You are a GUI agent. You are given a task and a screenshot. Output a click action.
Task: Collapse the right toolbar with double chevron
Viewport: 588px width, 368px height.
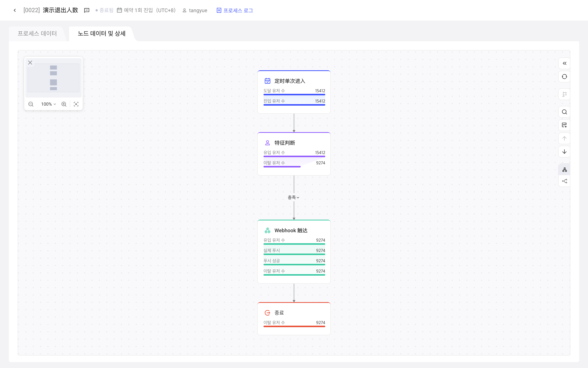pos(564,63)
